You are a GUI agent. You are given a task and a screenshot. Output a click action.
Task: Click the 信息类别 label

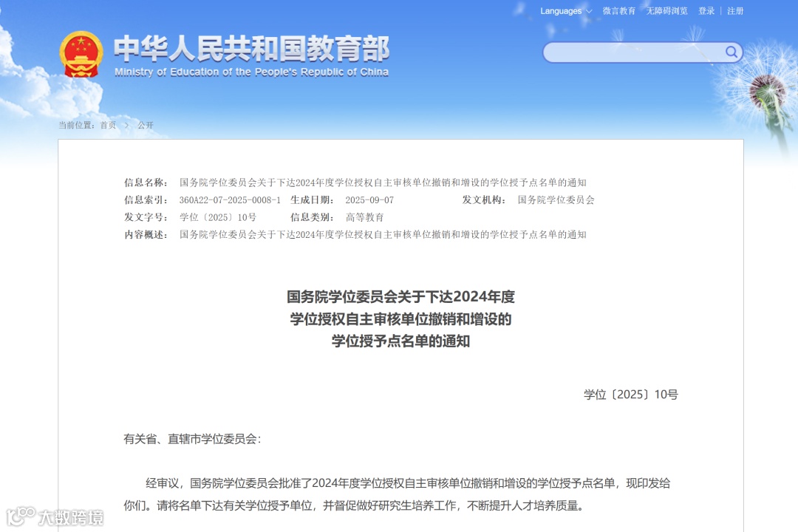(x=312, y=217)
